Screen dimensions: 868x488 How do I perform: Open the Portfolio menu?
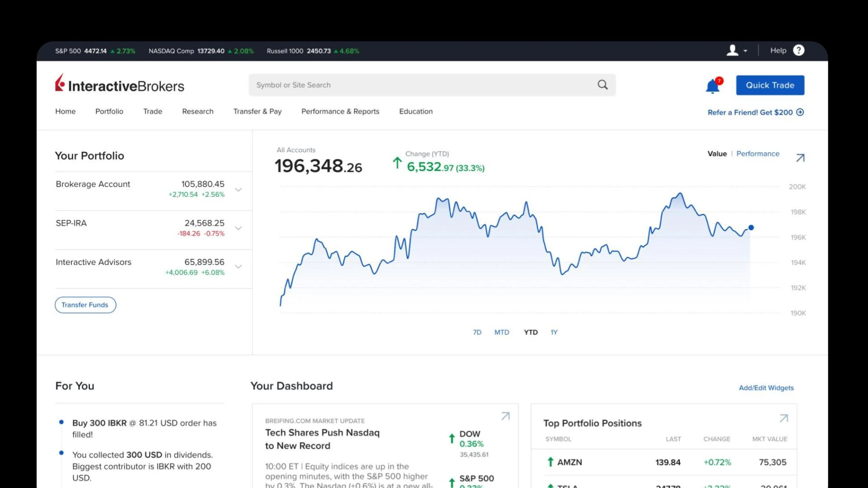pyautogui.click(x=109, y=112)
